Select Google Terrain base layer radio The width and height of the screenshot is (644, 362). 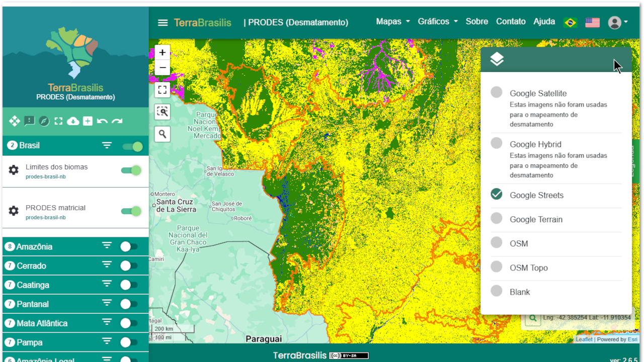coord(497,218)
